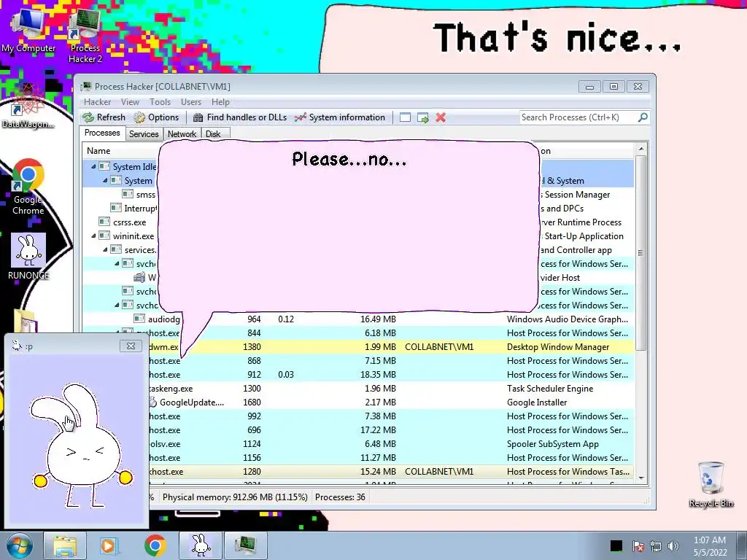
Task: Click the bunny character in :p window
Action: (80, 446)
